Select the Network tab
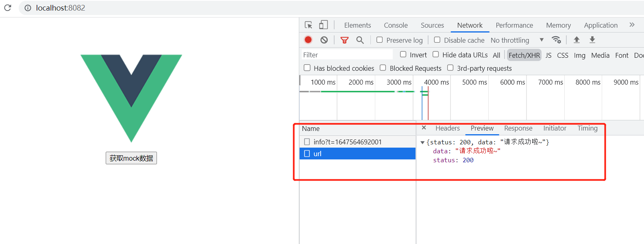 click(x=470, y=25)
